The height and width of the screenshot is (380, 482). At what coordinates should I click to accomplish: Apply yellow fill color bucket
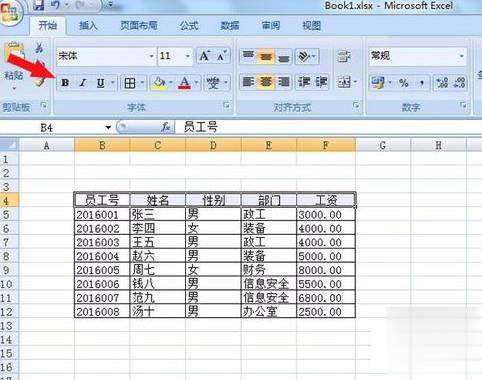159,83
